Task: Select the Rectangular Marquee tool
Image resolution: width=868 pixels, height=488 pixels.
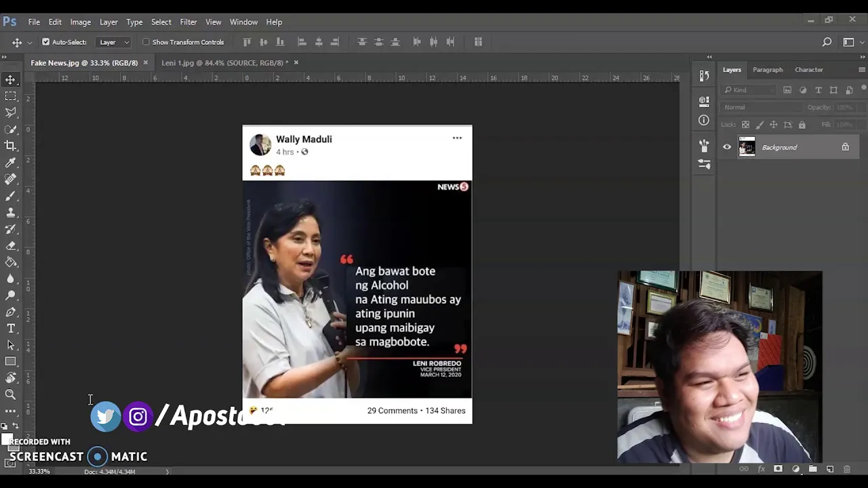Action: 11,96
